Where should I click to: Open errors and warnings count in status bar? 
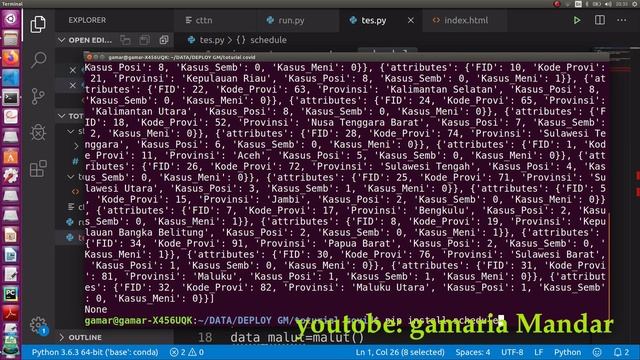187,352
